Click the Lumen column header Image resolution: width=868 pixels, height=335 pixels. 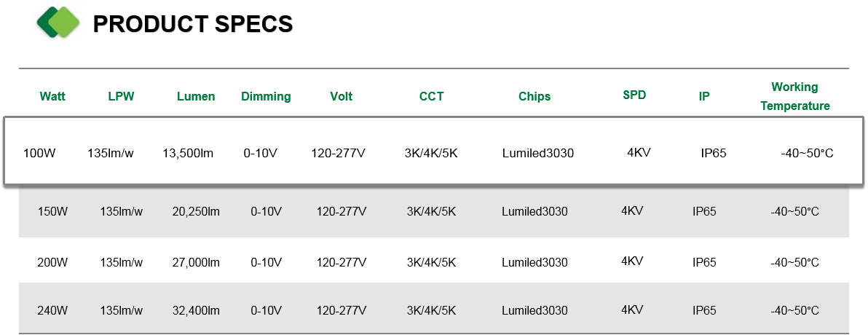click(x=196, y=96)
